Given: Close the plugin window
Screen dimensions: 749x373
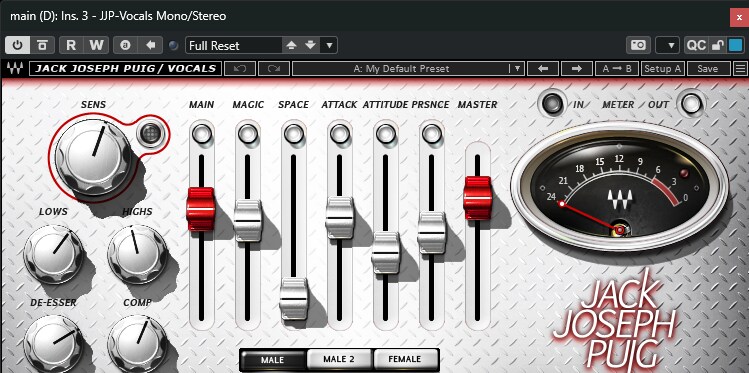Looking at the screenshot, I should click(739, 18).
